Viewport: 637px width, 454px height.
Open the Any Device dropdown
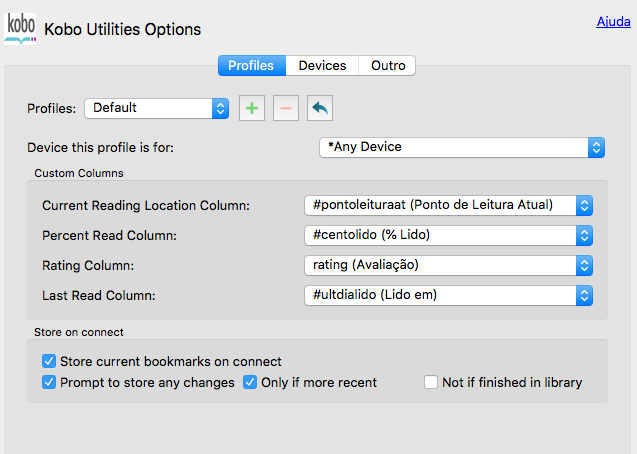pos(461,147)
